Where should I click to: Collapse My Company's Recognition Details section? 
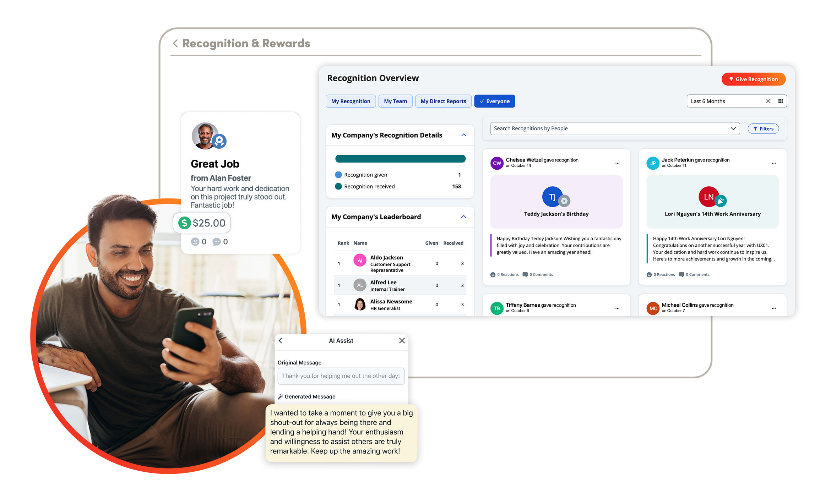[463, 135]
